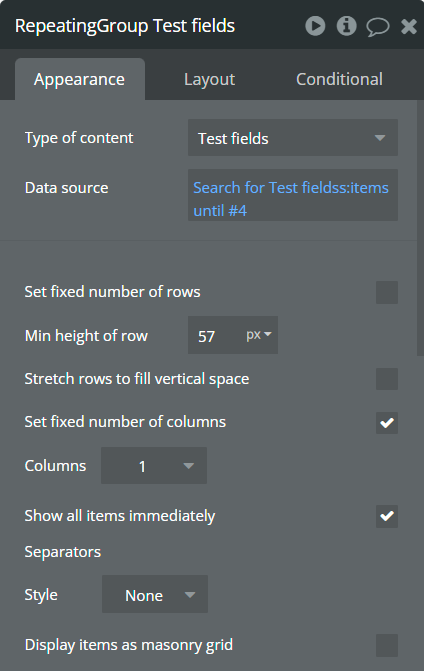Enable Set fixed number of rows
The height and width of the screenshot is (671, 424).
coord(387,292)
